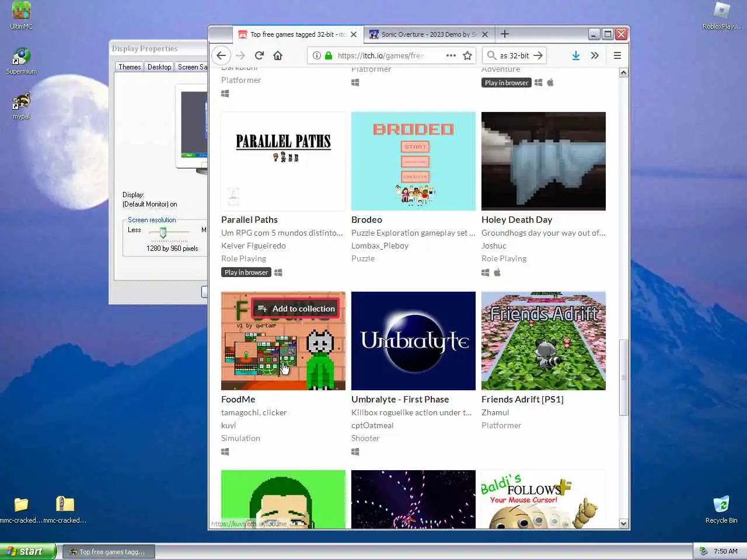This screenshot has width=747, height=560.
Task: Open Friends Adrift [PS1] title link
Action: click(522, 400)
